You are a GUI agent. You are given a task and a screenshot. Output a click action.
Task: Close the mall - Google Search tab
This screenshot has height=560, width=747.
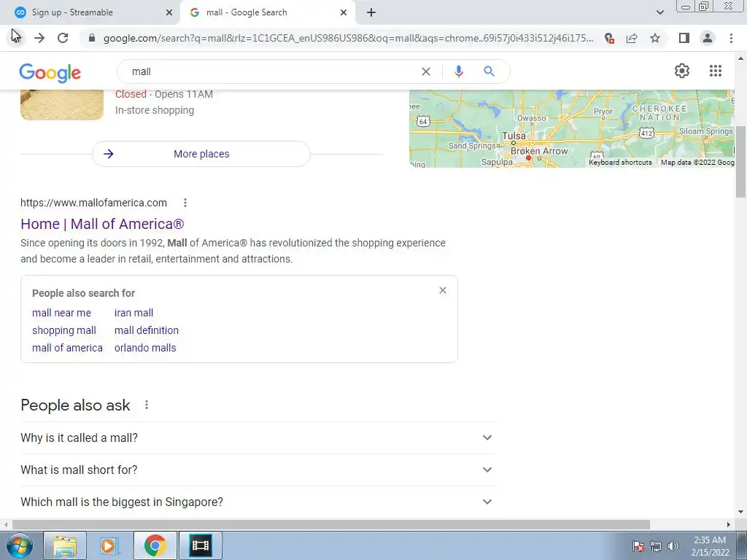344,12
